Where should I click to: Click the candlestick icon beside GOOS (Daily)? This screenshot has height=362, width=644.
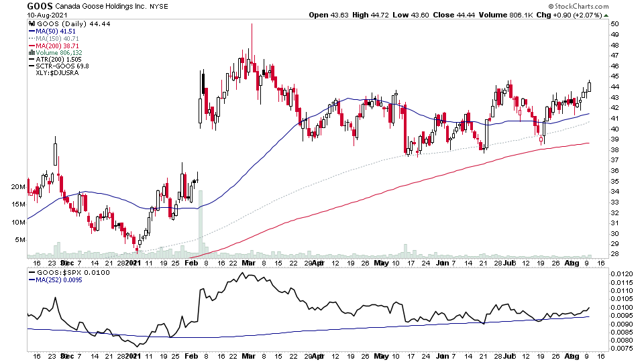32,24
